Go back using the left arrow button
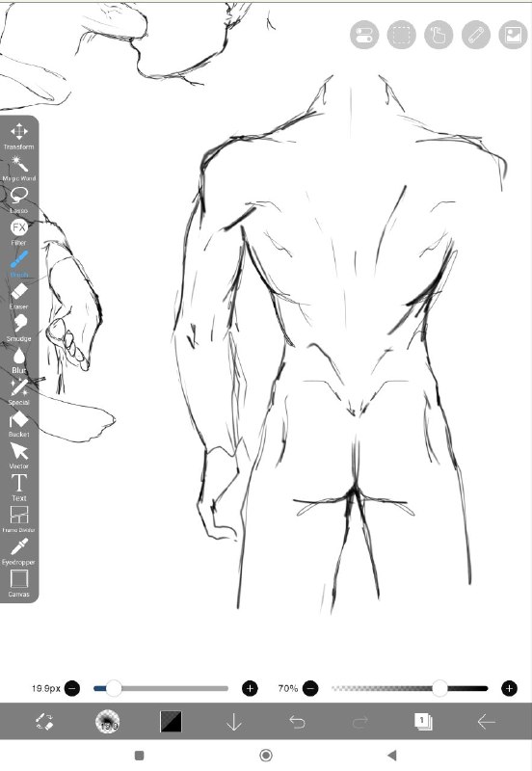This screenshot has width=532, height=771. tap(487, 721)
